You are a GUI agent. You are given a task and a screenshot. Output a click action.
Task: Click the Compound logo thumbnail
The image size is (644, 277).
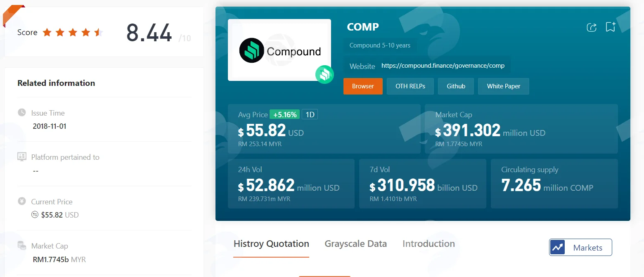pyautogui.click(x=279, y=50)
